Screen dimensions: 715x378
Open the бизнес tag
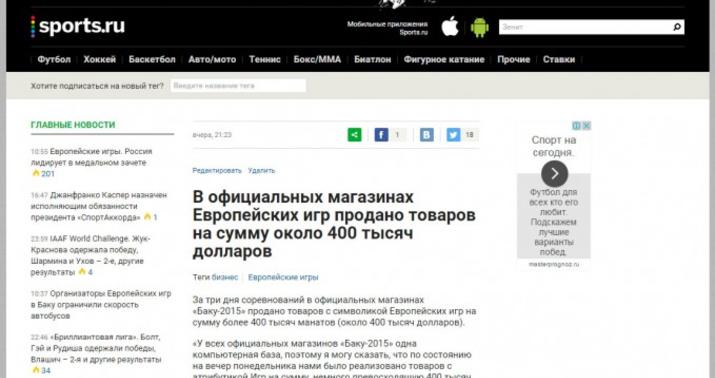[x=225, y=277]
